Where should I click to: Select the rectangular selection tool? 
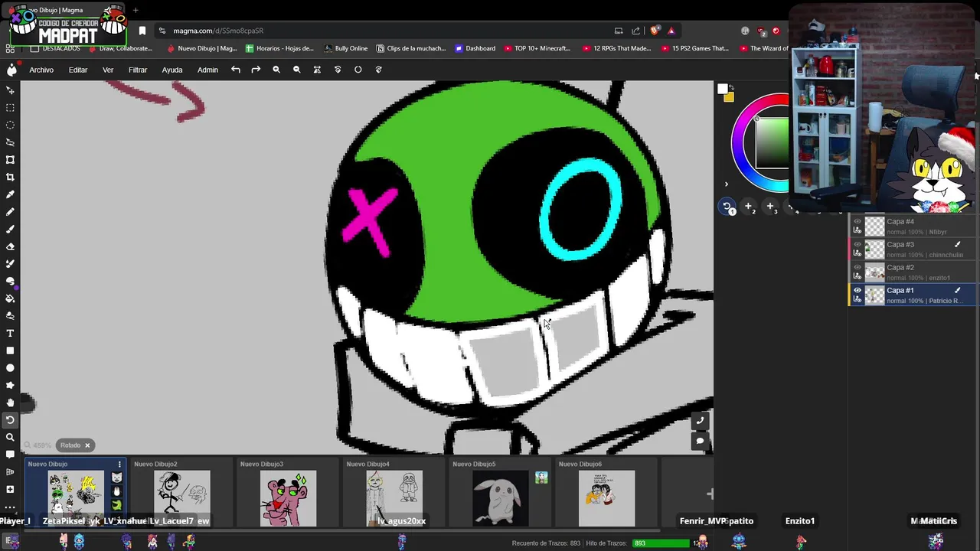tap(10, 108)
